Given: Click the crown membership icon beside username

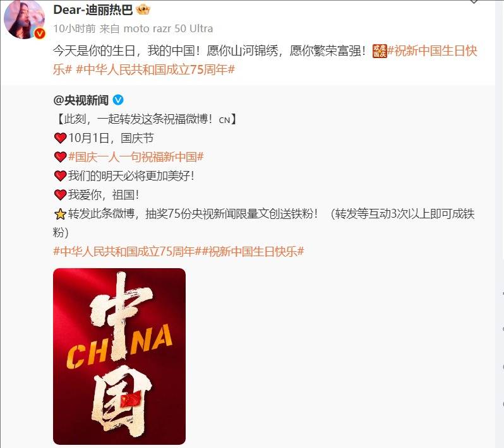Looking at the screenshot, I should tap(143, 9).
